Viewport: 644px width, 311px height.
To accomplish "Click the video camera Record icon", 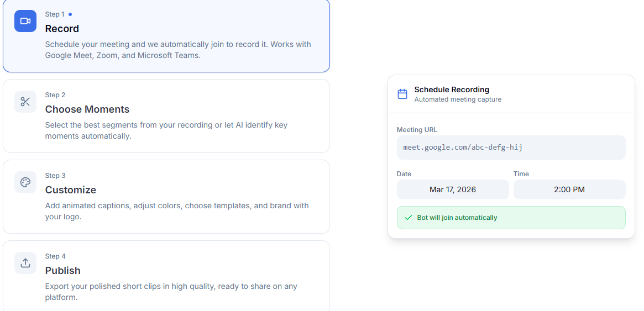I will coord(25,21).
